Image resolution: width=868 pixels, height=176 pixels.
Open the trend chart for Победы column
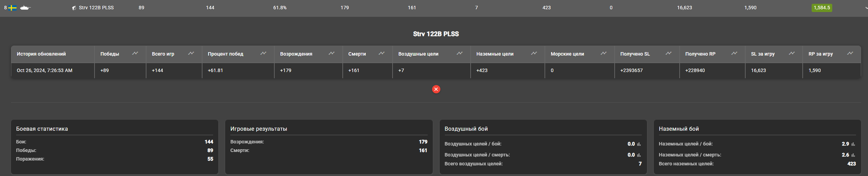tap(135, 54)
